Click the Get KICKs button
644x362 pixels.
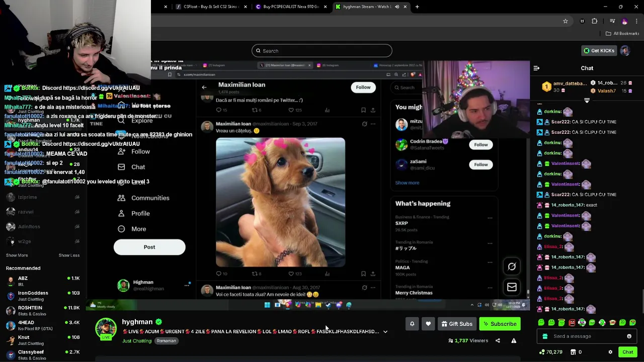click(x=599, y=51)
